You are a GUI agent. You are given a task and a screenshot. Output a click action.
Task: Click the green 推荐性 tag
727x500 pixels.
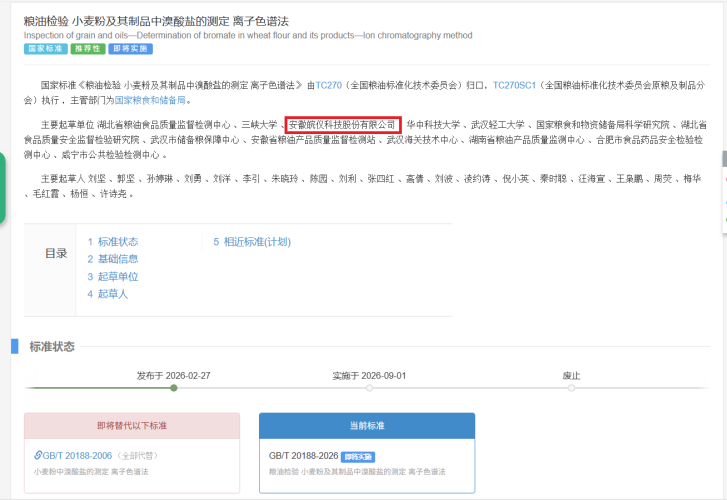[88, 49]
